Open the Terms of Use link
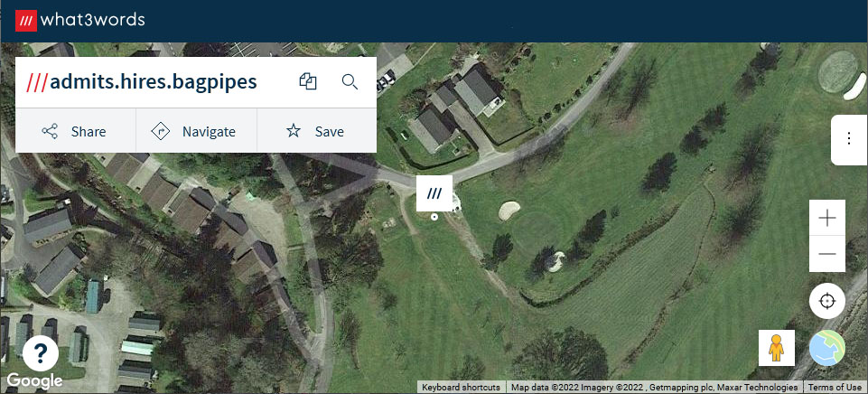The width and height of the screenshot is (868, 394). pos(835,388)
